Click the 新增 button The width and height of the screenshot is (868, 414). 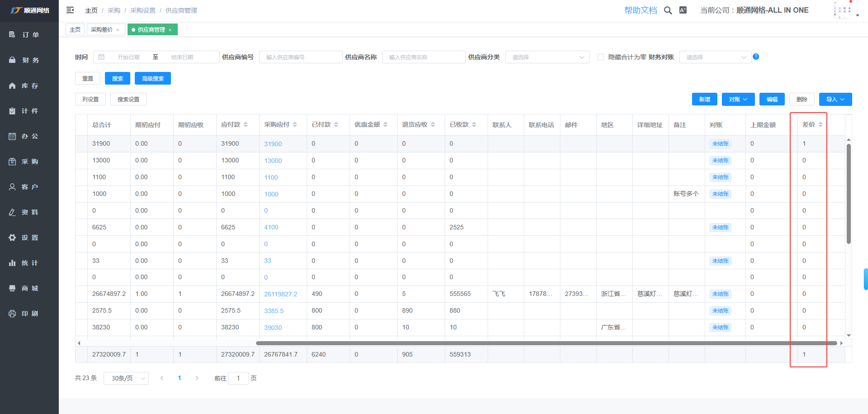704,99
